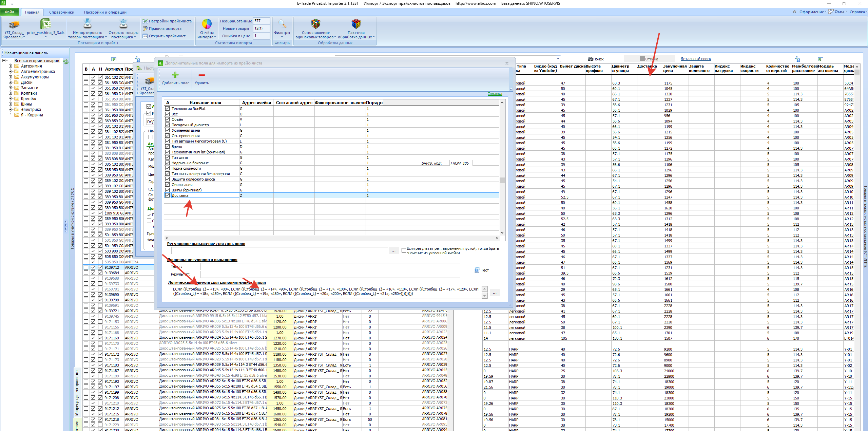Open the Оформление dropdown menu
Screen dimensions: 868x431
pyautogui.click(x=813, y=12)
